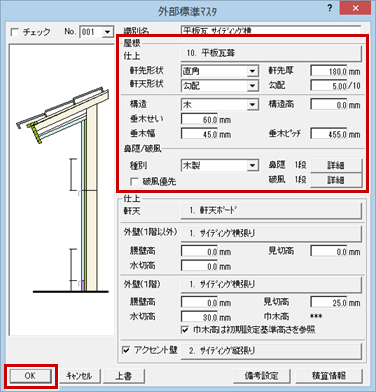Open the 種別 木製 dropdown
This screenshot has height=392, width=376.
point(253,165)
